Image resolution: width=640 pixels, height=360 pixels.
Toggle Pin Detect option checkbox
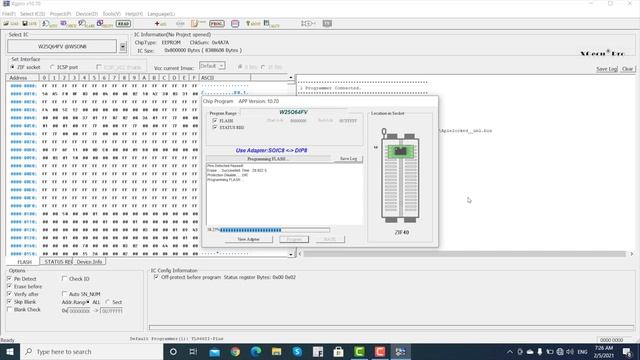[9, 278]
